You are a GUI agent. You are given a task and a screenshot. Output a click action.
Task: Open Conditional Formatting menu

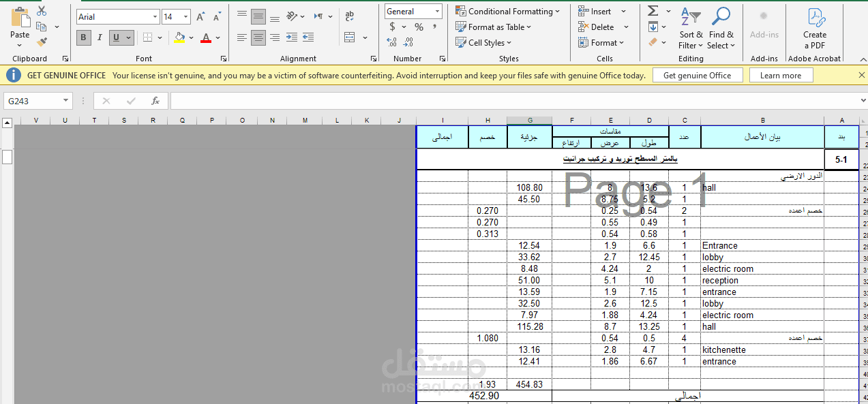(508, 12)
